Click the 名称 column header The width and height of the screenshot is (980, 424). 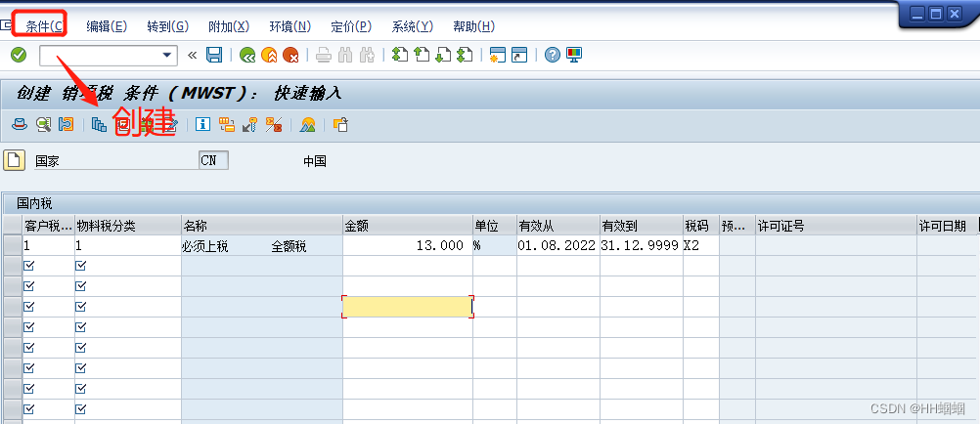tap(262, 226)
